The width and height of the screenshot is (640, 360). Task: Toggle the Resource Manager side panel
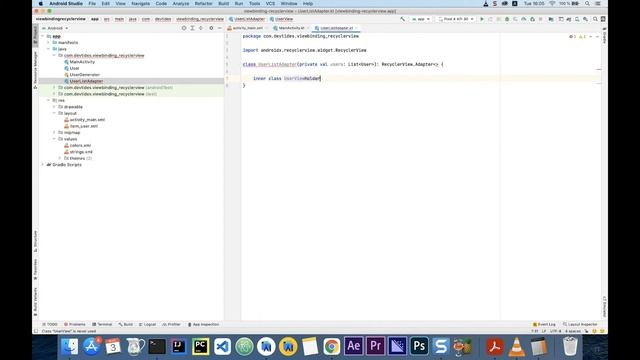[36, 70]
